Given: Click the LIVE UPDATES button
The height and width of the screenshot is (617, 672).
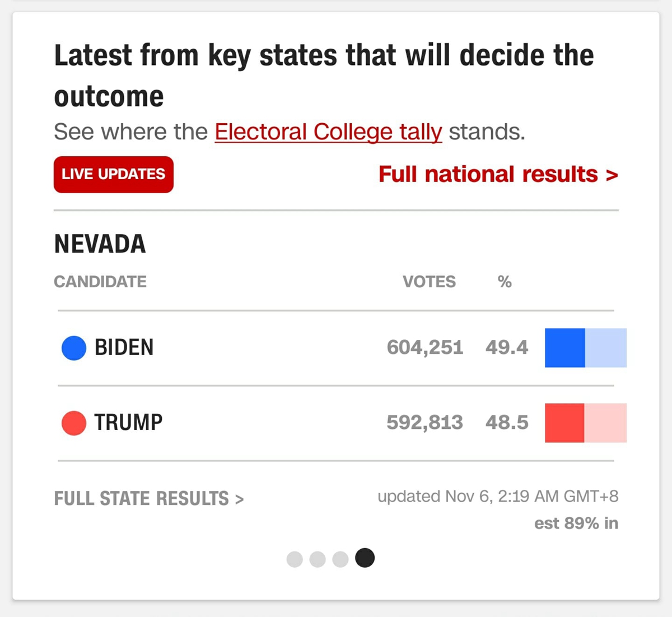Looking at the screenshot, I should [x=114, y=174].
